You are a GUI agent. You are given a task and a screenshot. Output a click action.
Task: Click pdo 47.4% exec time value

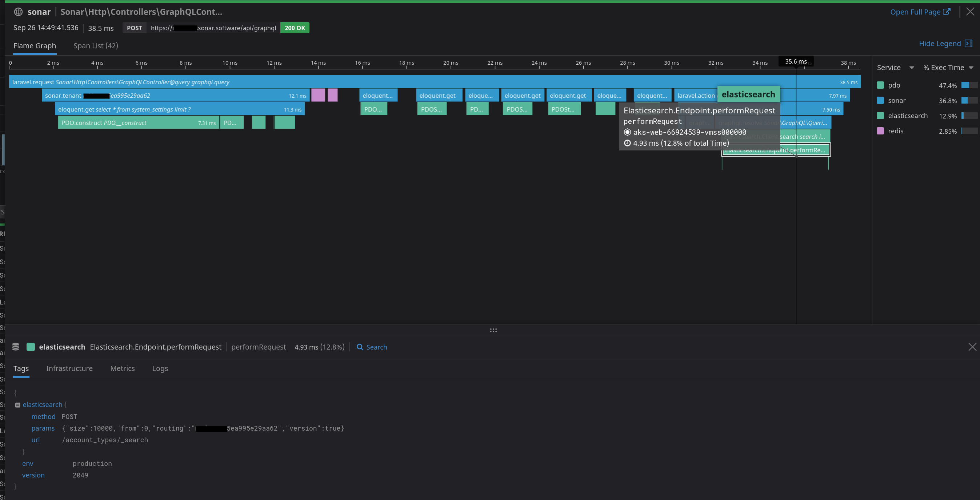coord(947,85)
